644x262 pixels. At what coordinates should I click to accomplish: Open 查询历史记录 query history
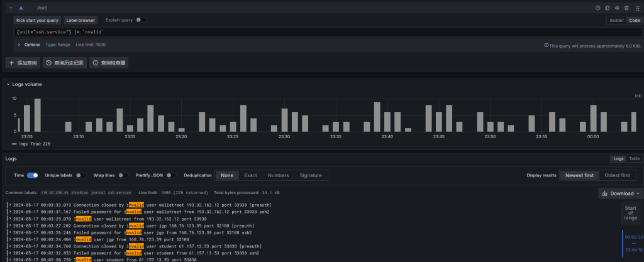click(x=65, y=63)
